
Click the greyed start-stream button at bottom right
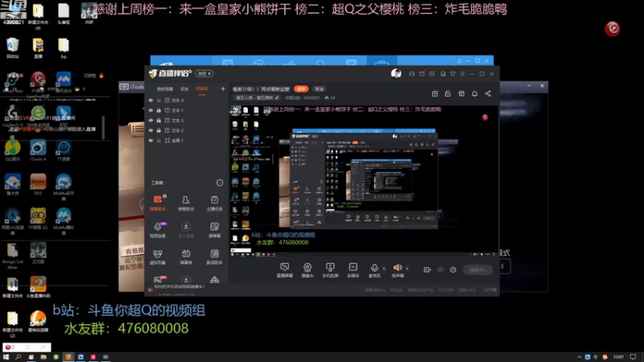(x=477, y=269)
